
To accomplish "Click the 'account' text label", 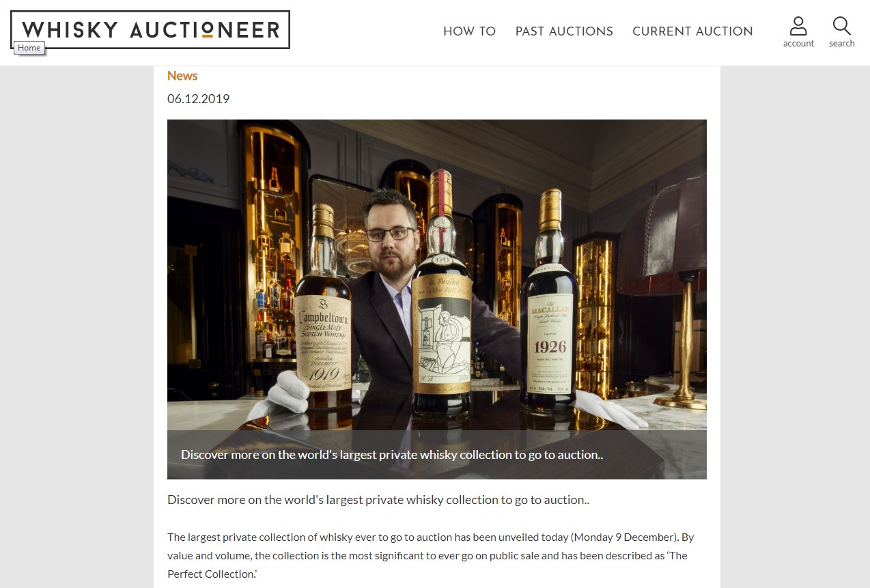I will click(798, 44).
